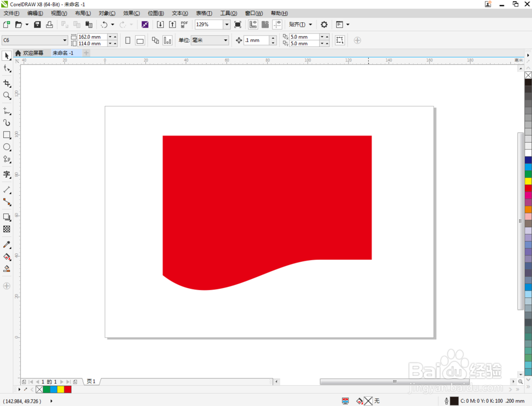Set page to portrait orientation
Image resolution: width=532 pixels, height=406 pixels.
pyautogui.click(x=128, y=40)
